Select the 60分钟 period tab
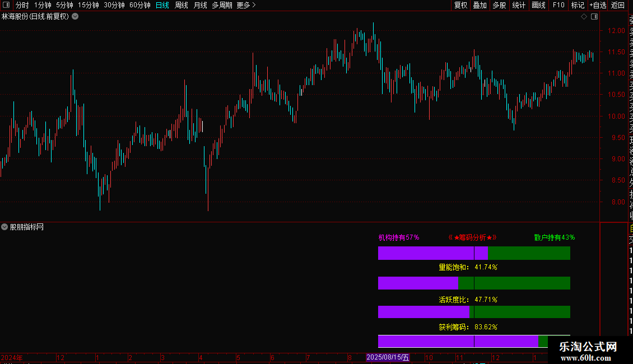Image resolution: width=633 pixels, height=364 pixels. 140,5
